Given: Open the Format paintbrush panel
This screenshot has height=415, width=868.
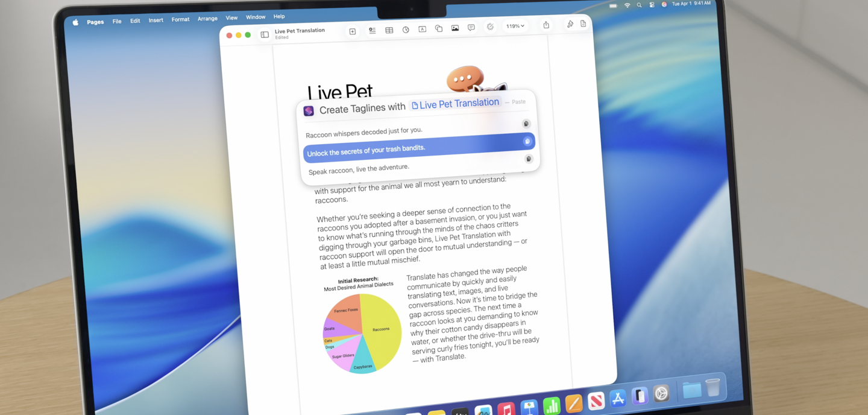Looking at the screenshot, I should pyautogui.click(x=570, y=24).
